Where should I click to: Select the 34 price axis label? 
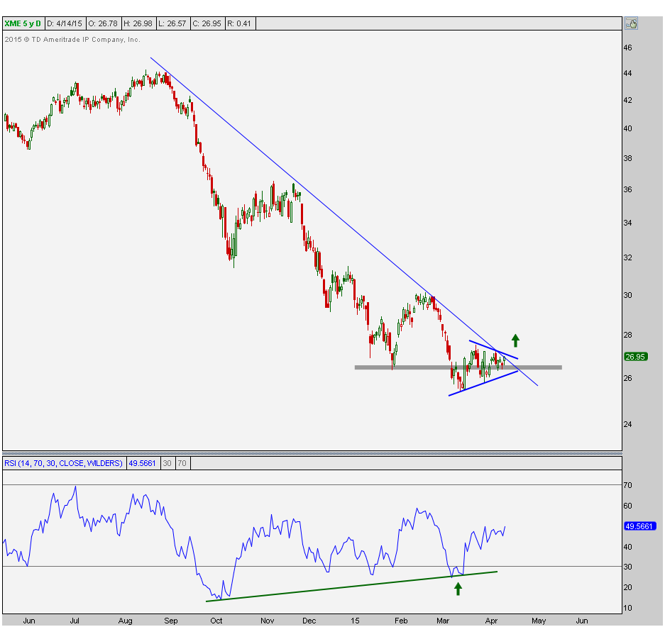(x=627, y=223)
